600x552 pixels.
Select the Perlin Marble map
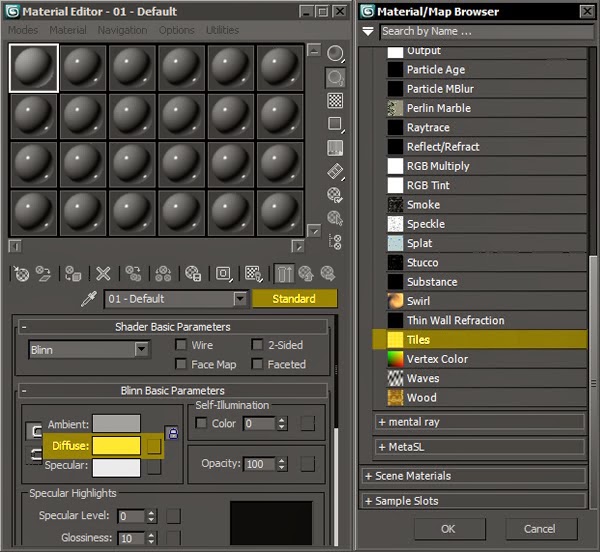click(x=487, y=108)
